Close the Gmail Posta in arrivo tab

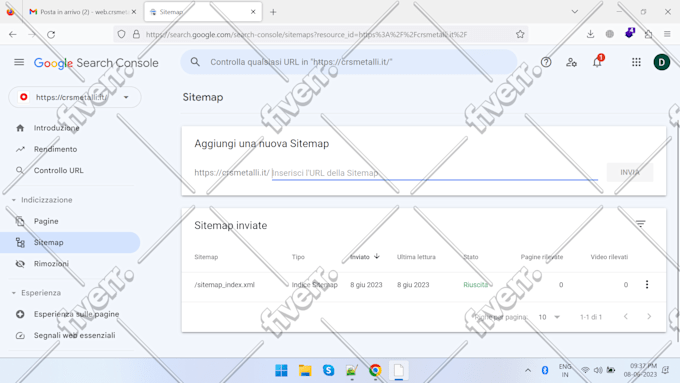point(134,12)
